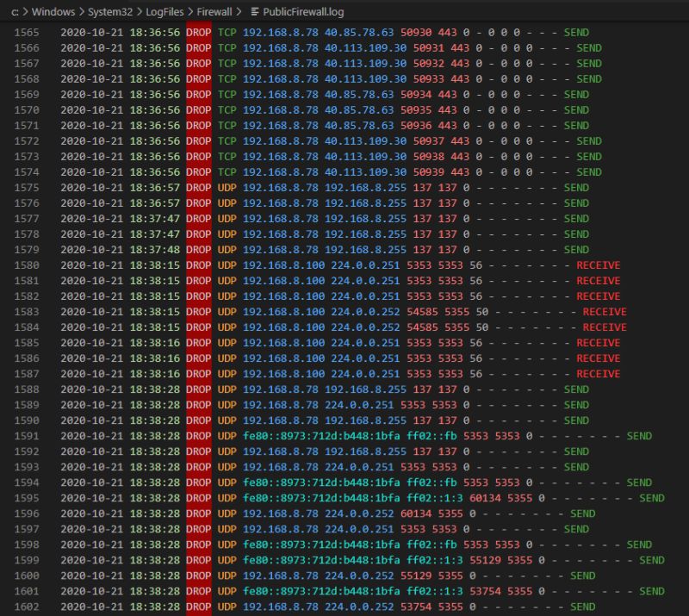Click time 18:38:16 on line 1587

pyautogui.click(x=155, y=374)
